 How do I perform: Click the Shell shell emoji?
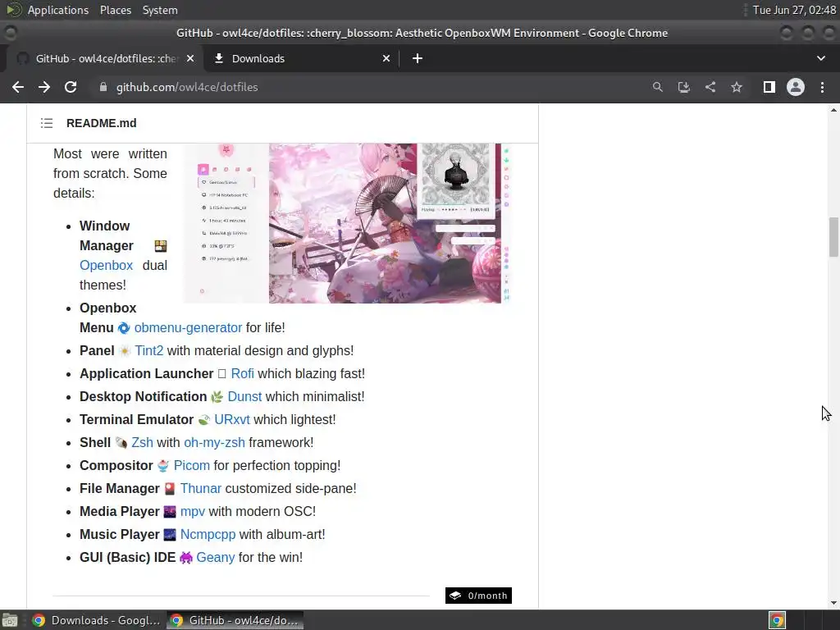click(x=121, y=442)
